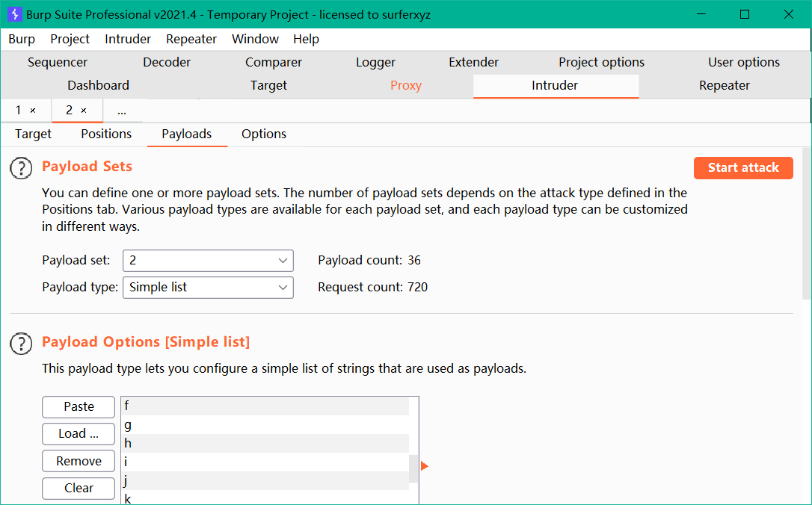Close Intruder attack tab 2
Screen dimensions: 812x505
[84, 111]
